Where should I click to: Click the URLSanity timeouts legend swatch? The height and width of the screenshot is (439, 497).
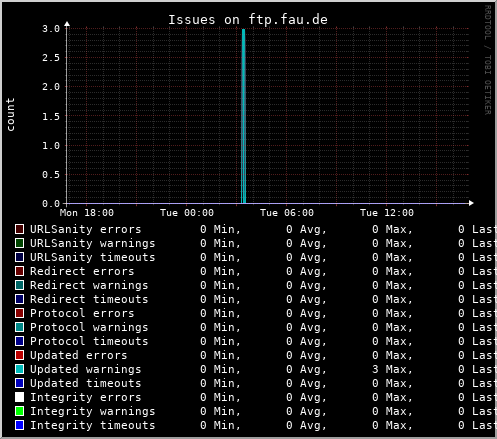pos(19,257)
